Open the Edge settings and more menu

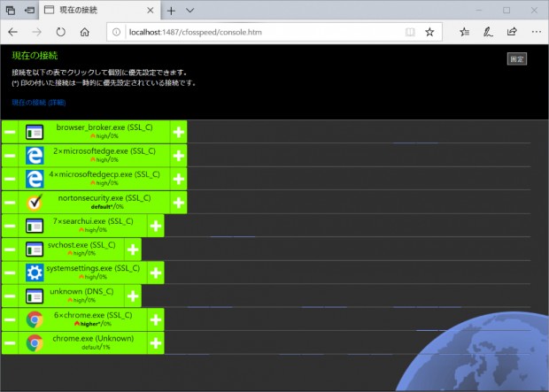pos(536,32)
